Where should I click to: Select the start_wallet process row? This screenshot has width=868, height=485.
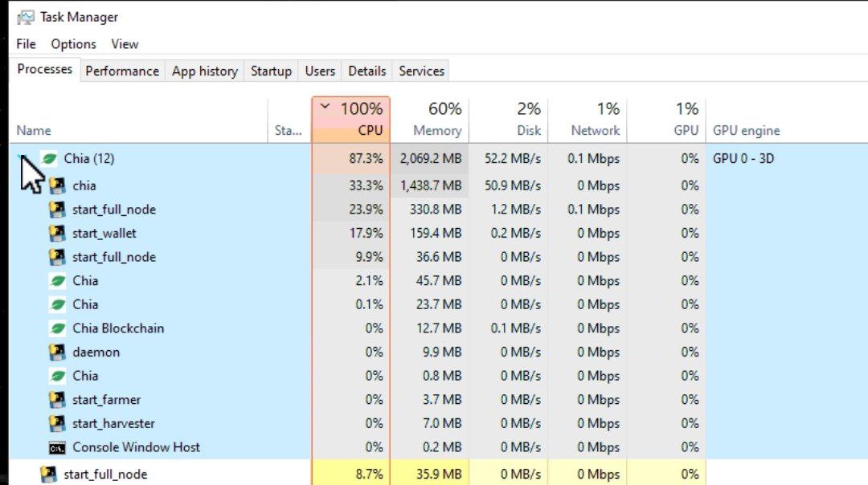[439, 234]
